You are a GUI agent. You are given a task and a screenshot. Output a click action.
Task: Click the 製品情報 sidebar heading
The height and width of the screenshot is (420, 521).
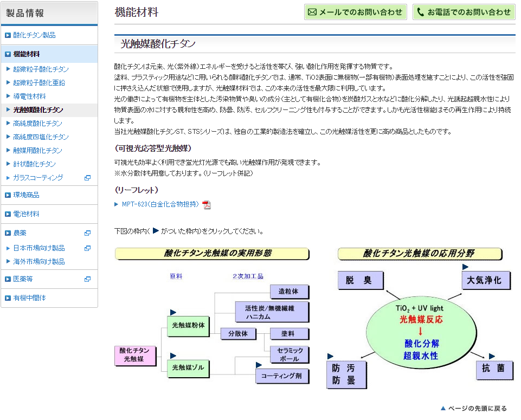(25, 14)
